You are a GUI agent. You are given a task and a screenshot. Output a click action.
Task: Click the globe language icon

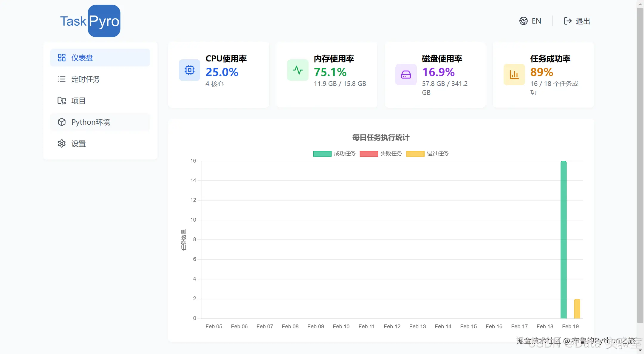pyautogui.click(x=523, y=21)
